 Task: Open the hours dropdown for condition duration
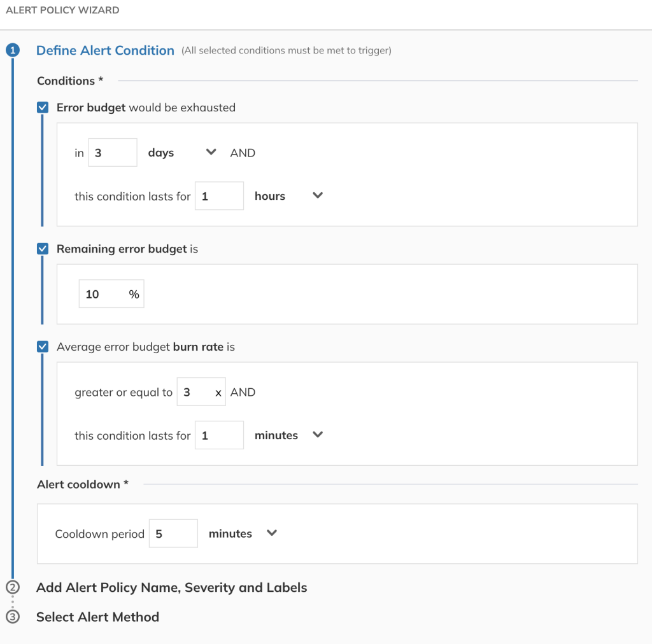pos(316,195)
